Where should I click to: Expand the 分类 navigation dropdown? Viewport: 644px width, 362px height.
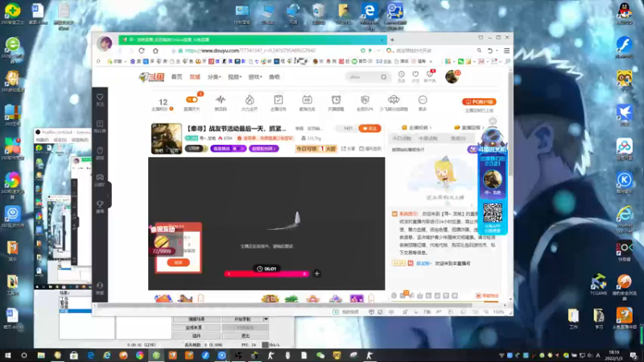pyautogui.click(x=214, y=76)
